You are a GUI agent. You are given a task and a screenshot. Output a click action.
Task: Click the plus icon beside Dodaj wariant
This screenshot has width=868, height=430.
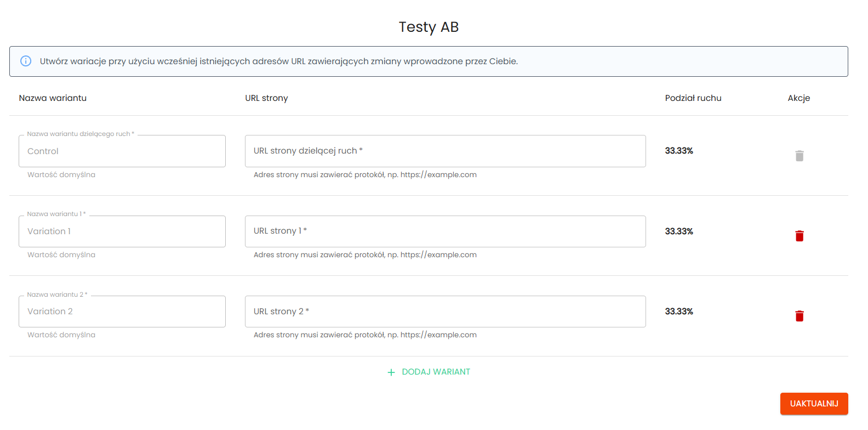coord(391,372)
